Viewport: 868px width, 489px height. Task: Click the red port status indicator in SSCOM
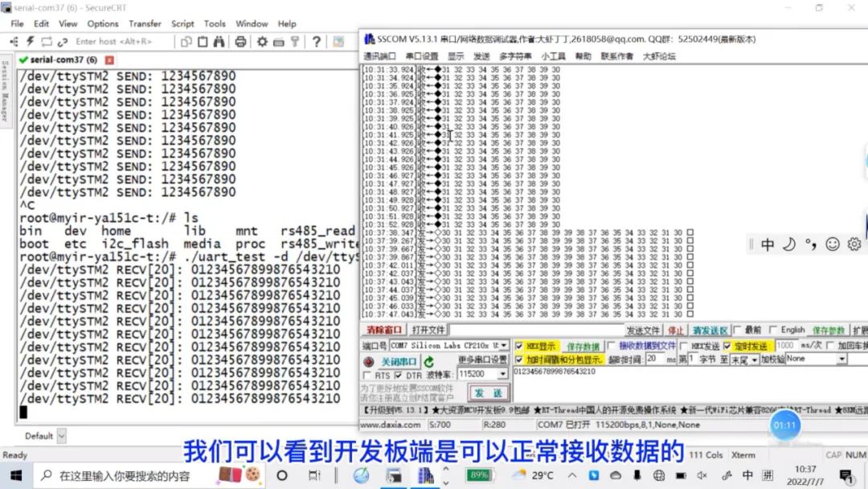tap(369, 362)
